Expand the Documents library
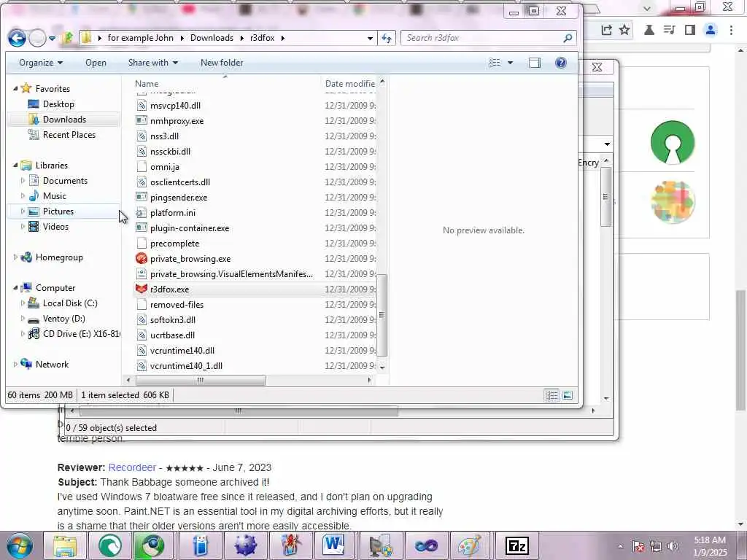Viewport: 747px width, 560px height. click(23, 181)
